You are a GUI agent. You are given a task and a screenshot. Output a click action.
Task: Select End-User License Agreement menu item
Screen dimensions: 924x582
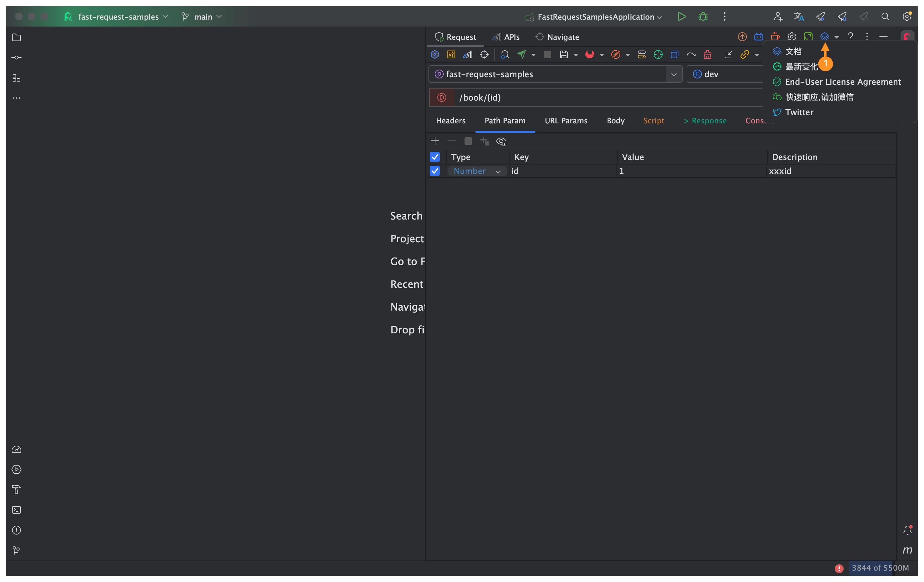click(843, 82)
